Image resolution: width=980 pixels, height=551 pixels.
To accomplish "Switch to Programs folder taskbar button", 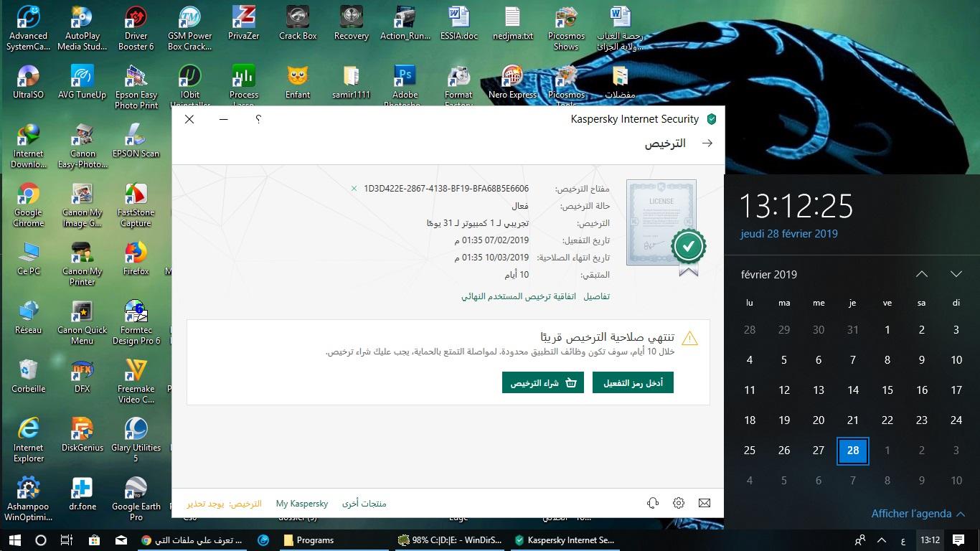I will click(334, 540).
